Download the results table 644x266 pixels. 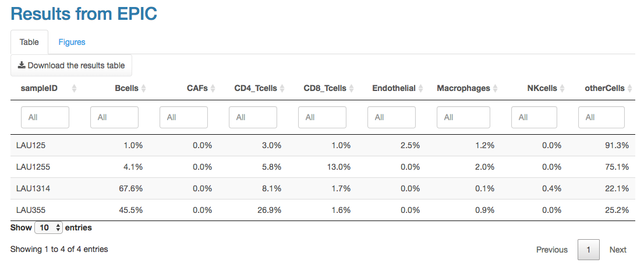[71, 65]
